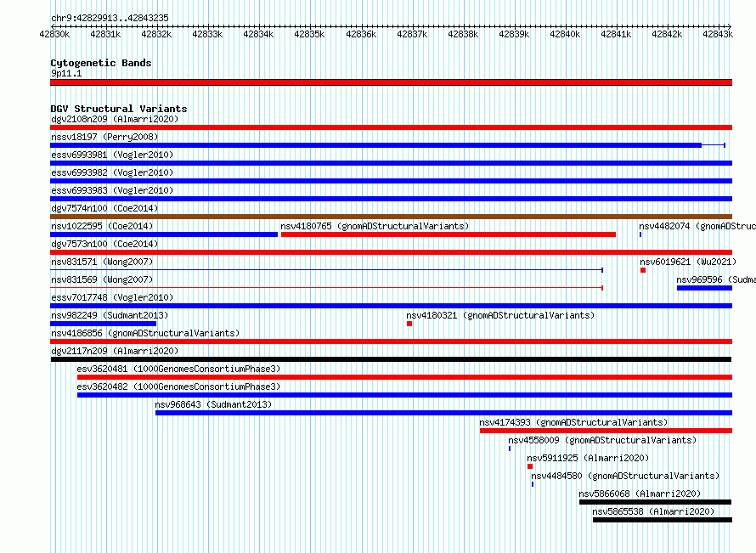Click the blue marker under nsv4484580
Image resolution: width=756 pixels, height=553 pixels.
533,484
